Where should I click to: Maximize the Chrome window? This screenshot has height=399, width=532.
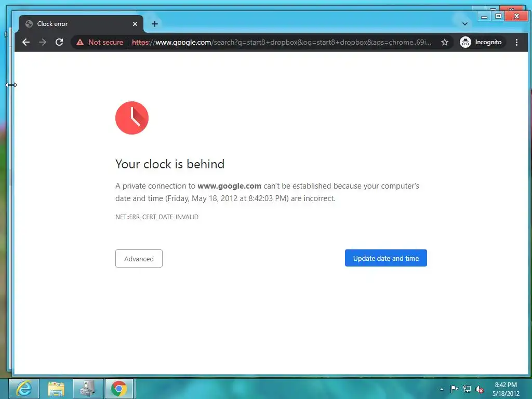498,16
